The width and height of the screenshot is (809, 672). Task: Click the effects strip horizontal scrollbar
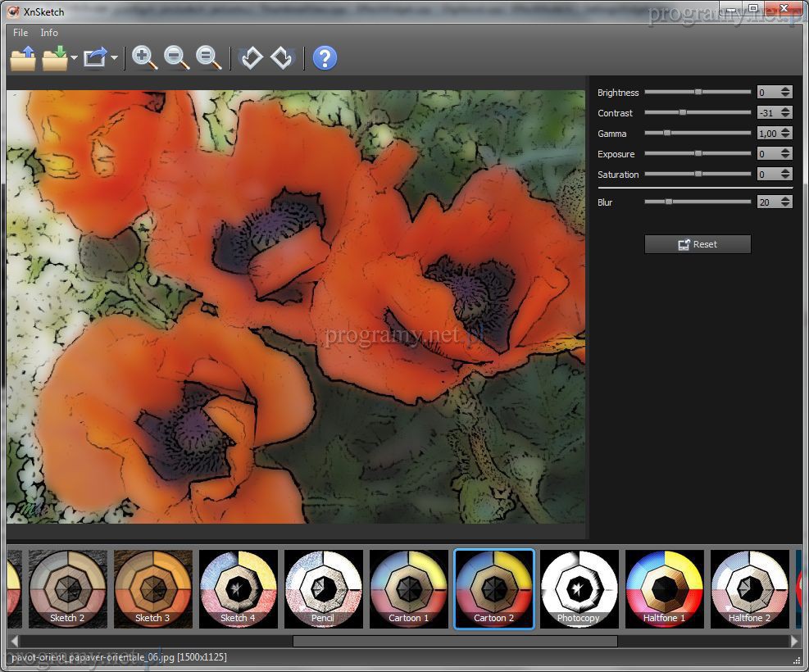(455, 641)
